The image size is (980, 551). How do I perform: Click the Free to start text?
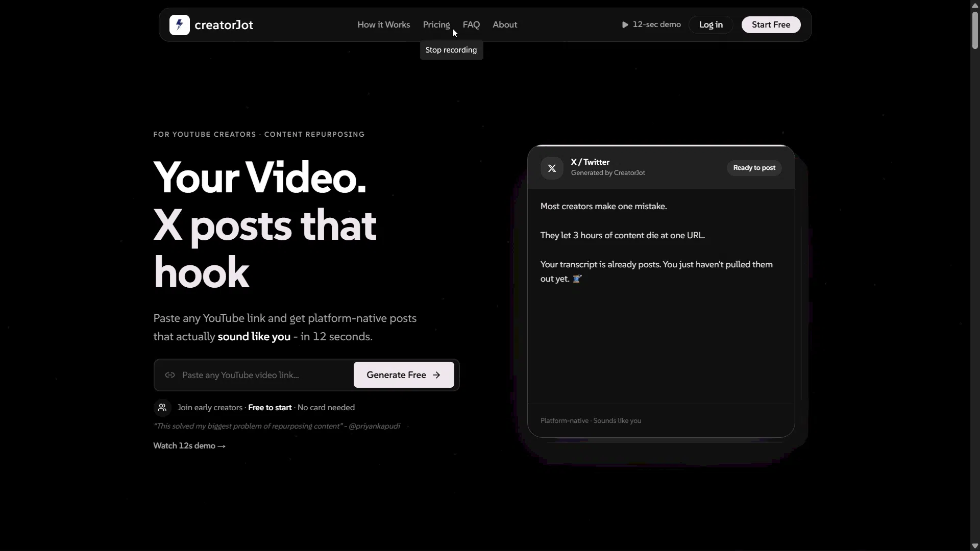(269, 408)
